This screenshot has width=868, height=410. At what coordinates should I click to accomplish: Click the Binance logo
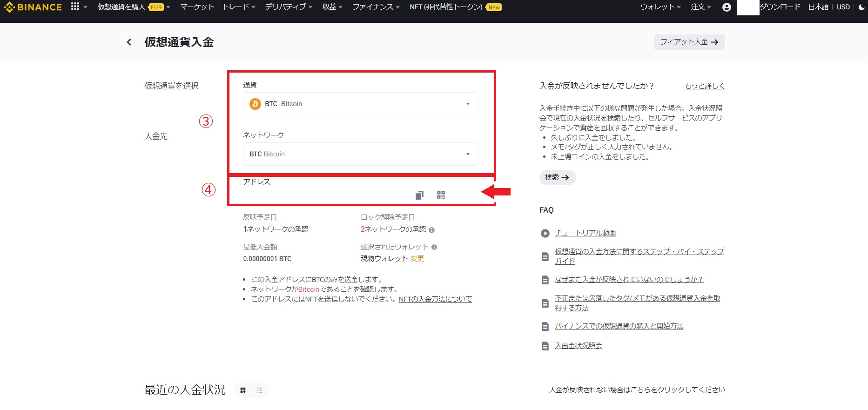pyautogui.click(x=33, y=7)
